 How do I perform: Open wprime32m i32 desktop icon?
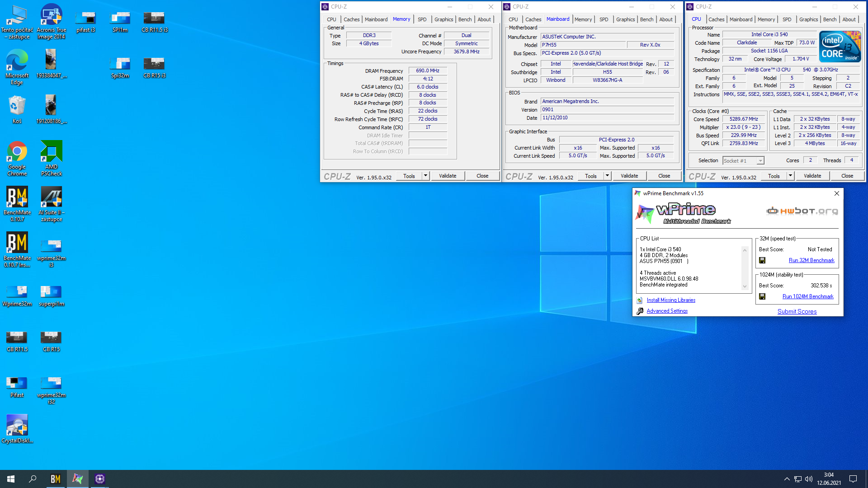(51, 390)
